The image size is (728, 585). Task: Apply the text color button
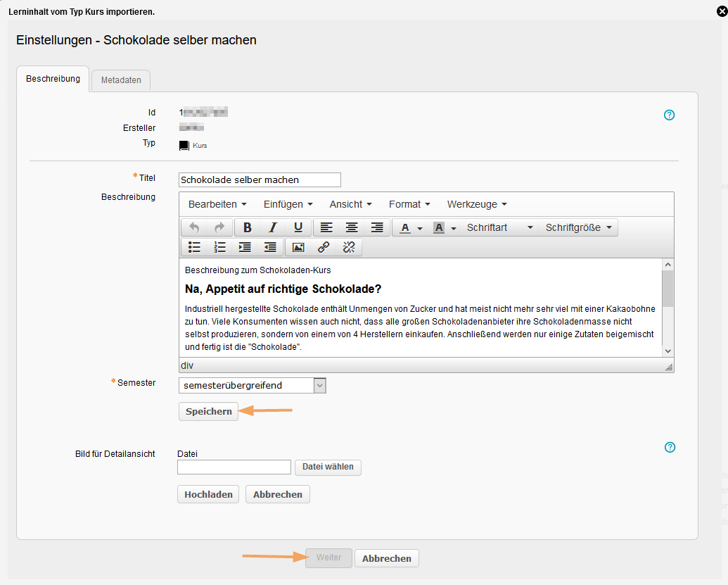point(405,227)
